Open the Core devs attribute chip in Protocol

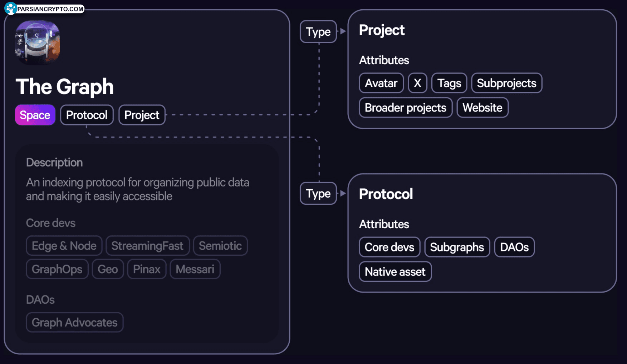point(389,247)
